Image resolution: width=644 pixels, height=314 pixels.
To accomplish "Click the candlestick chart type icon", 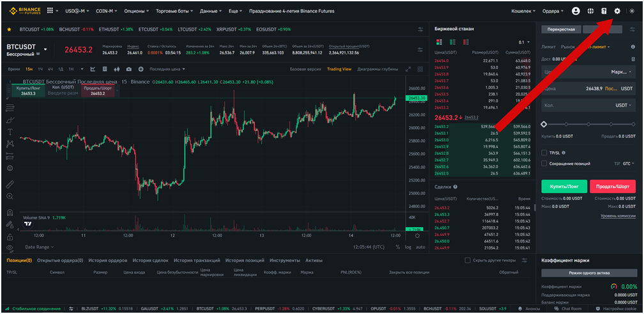I will pyautogui.click(x=117, y=69).
